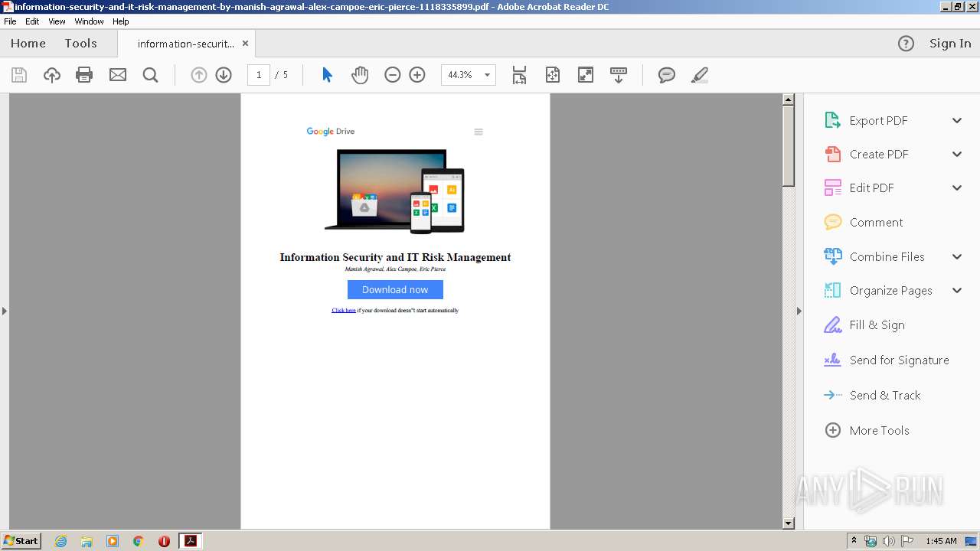Click the Google Drive hamburger menu
The height and width of the screenshot is (551, 980).
[479, 132]
